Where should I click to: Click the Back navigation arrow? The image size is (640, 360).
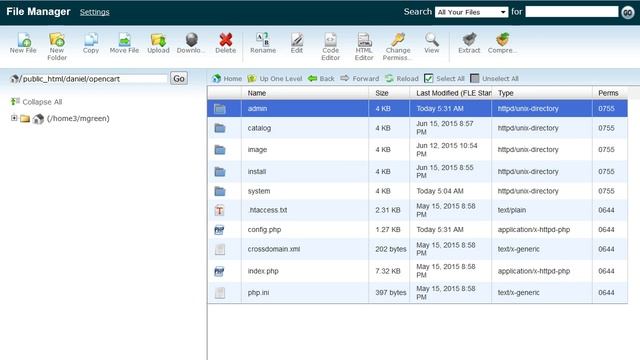pos(321,78)
